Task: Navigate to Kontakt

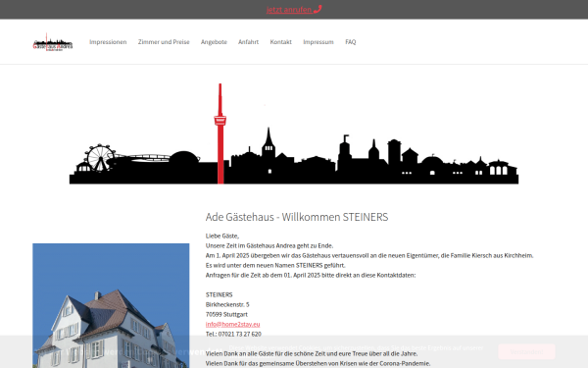Action: point(281,42)
